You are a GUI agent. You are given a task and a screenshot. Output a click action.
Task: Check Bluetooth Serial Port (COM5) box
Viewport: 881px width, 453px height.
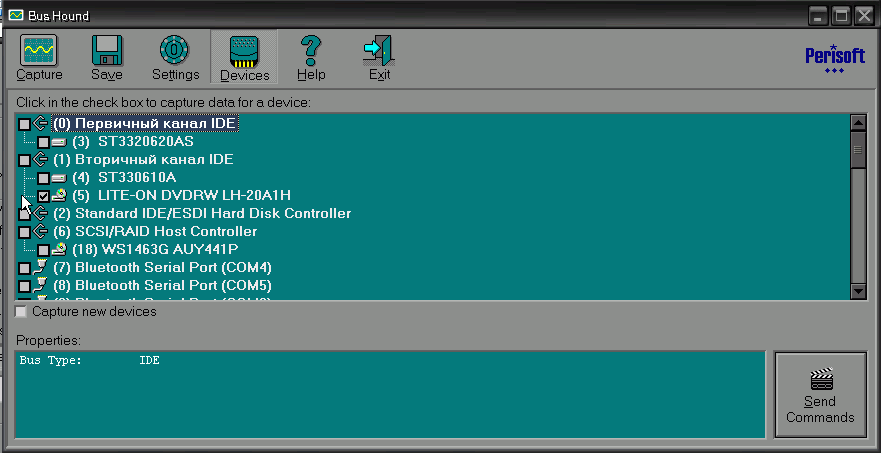24,286
